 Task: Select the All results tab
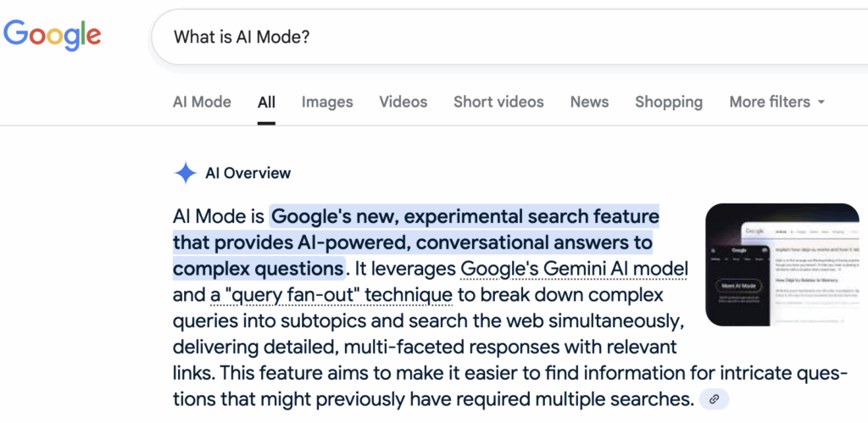click(x=266, y=103)
